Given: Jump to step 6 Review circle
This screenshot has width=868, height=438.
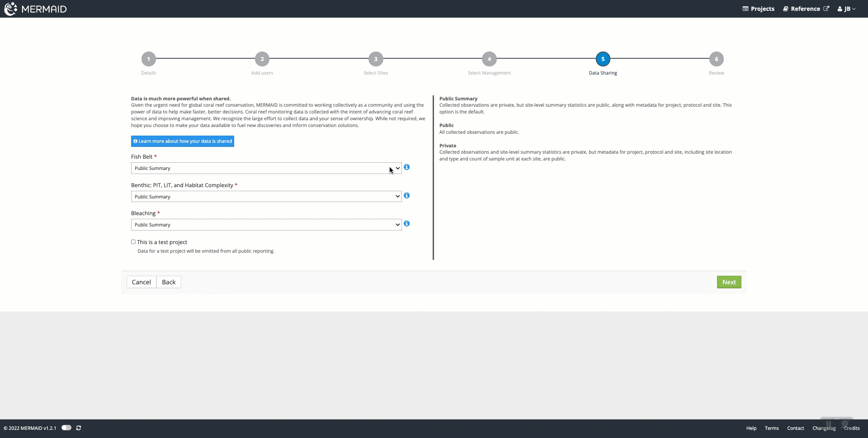Looking at the screenshot, I should click(x=716, y=59).
